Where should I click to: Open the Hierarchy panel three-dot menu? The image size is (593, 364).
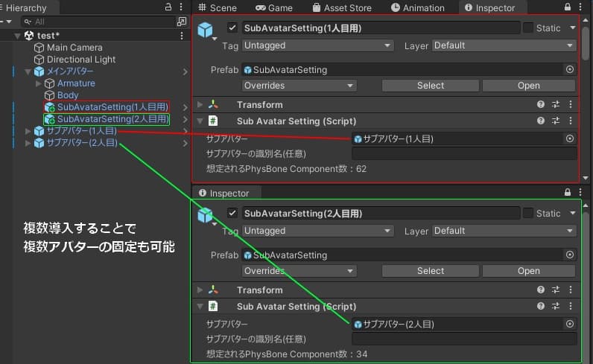(183, 7)
